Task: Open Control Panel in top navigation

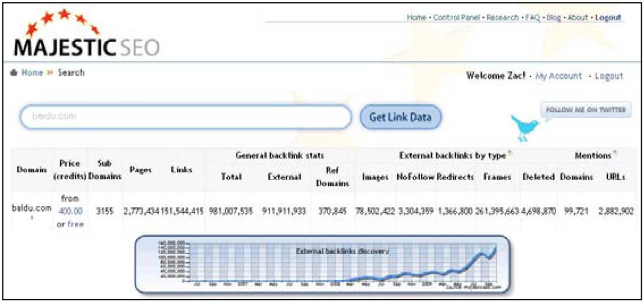Action: [457, 18]
